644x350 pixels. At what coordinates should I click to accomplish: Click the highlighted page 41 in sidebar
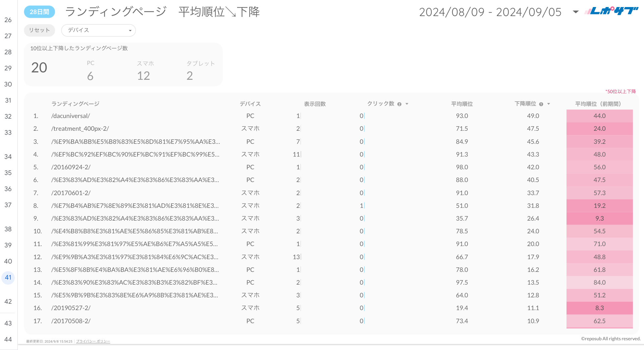pos(8,278)
